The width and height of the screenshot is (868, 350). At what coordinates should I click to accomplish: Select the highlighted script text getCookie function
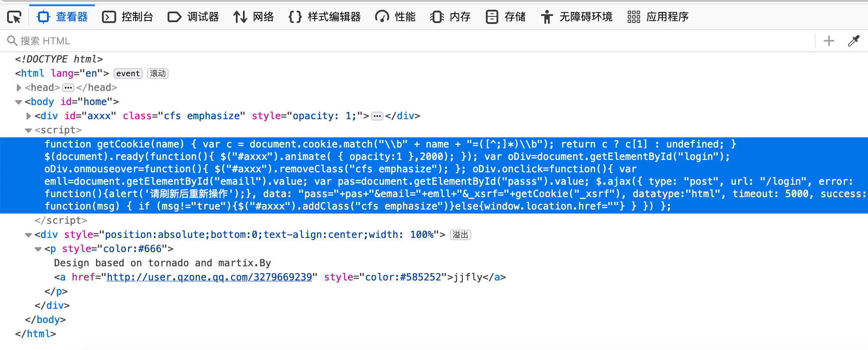(434, 175)
